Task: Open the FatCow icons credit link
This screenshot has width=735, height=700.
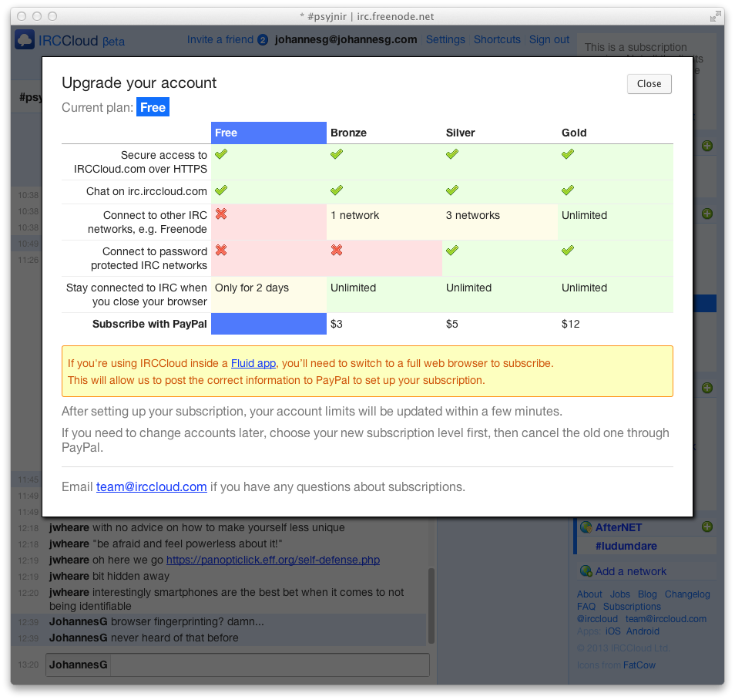Action: (x=639, y=665)
